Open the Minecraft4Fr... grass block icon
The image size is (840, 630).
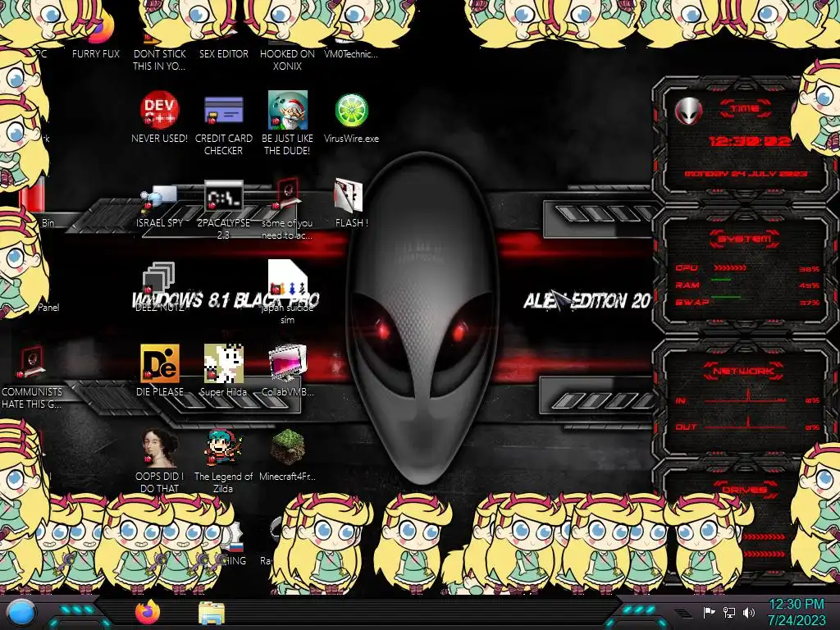pos(288,448)
